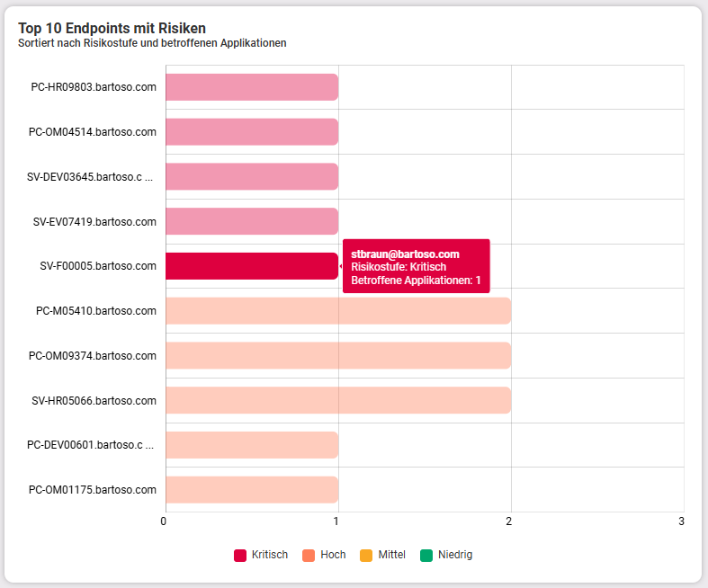Click the yellow Mittel legend swatch

(x=366, y=555)
